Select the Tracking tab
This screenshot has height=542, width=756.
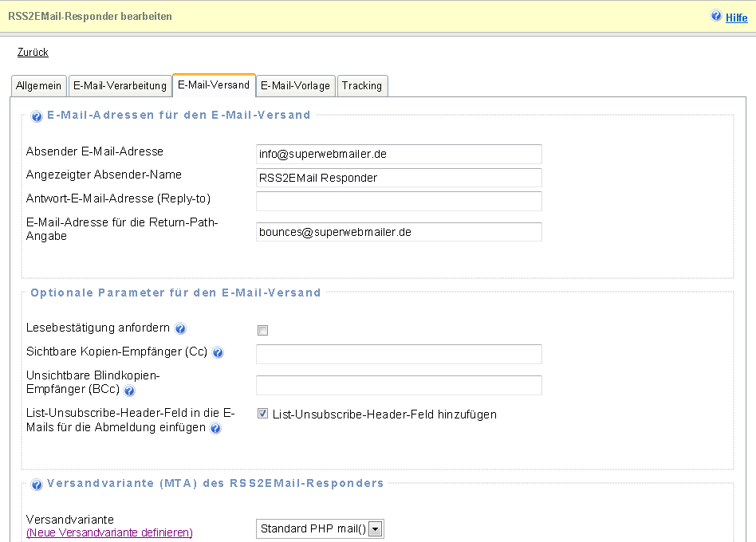tap(362, 86)
